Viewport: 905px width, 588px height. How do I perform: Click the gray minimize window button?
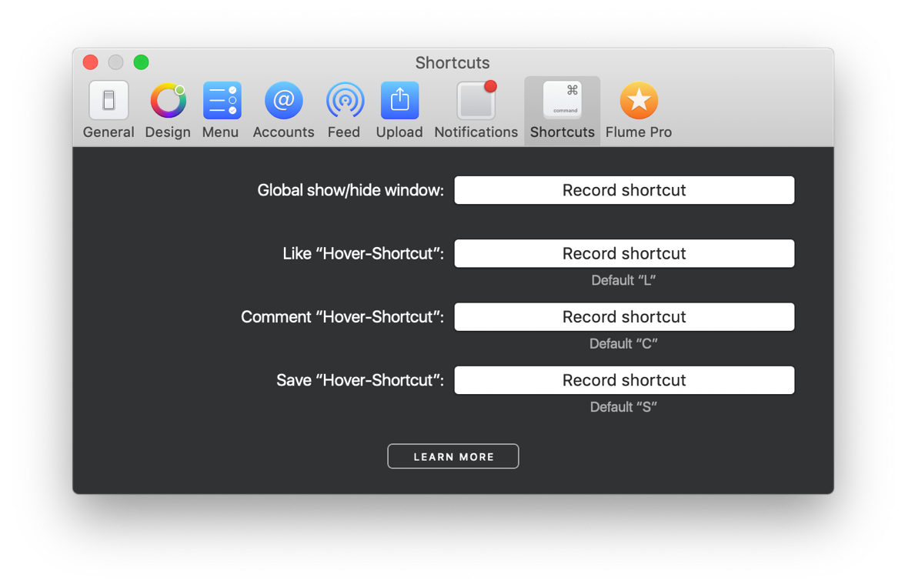pyautogui.click(x=116, y=62)
